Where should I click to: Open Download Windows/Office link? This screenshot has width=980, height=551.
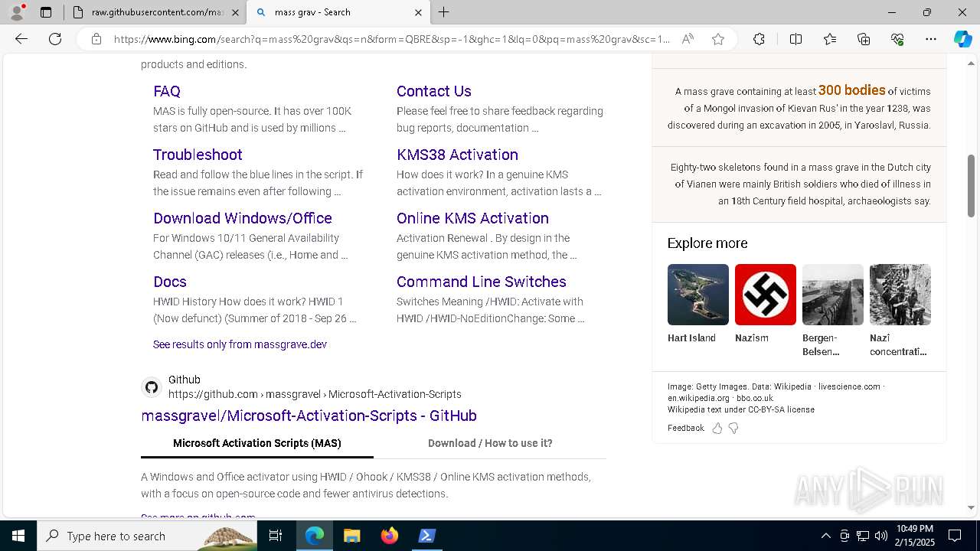point(243,218)
